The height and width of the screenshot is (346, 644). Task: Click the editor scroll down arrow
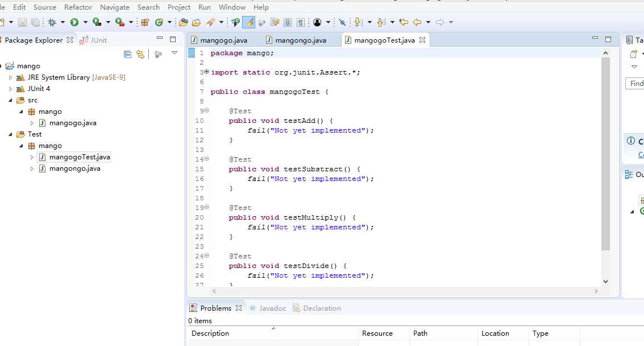(605, 282)
